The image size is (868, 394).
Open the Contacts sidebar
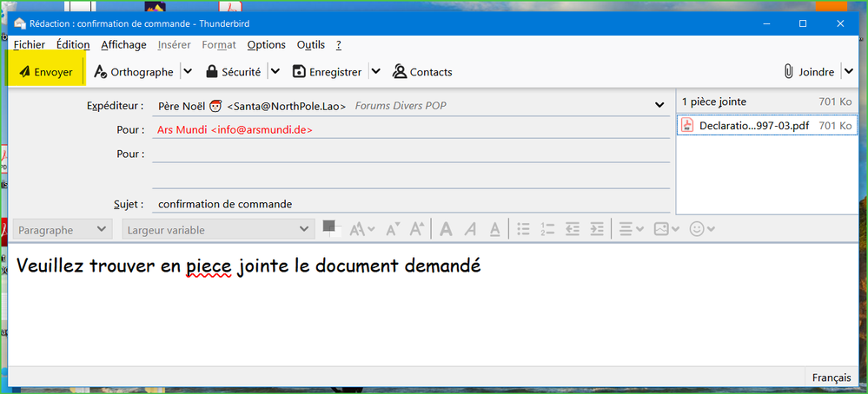(x=422, y=72)
